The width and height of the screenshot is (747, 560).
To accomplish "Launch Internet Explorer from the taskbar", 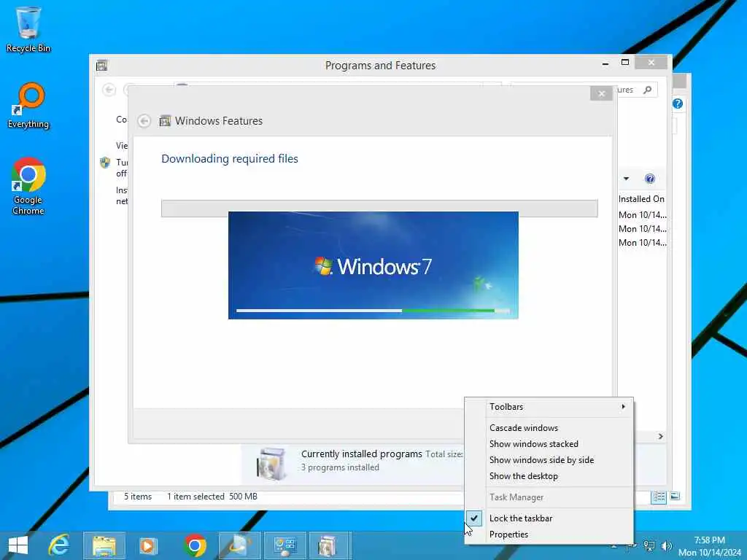I will pos(59,545).
